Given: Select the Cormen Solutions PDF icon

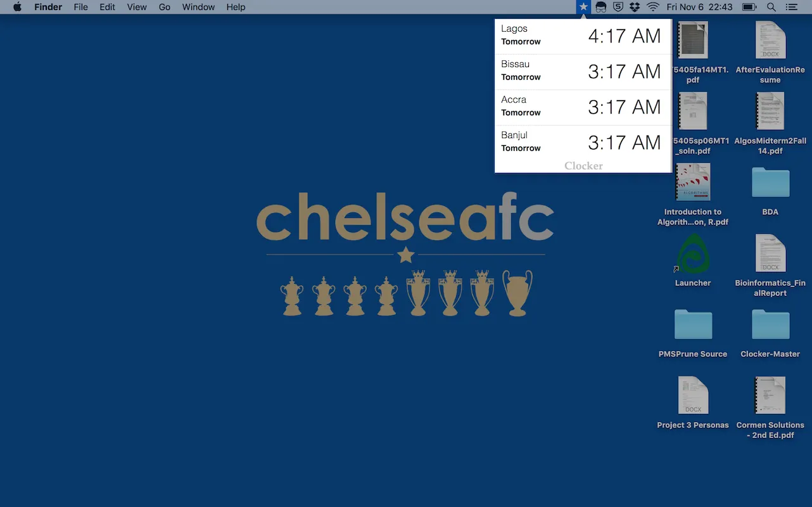Looking at the screenshot, I should [x=770, y=395].
